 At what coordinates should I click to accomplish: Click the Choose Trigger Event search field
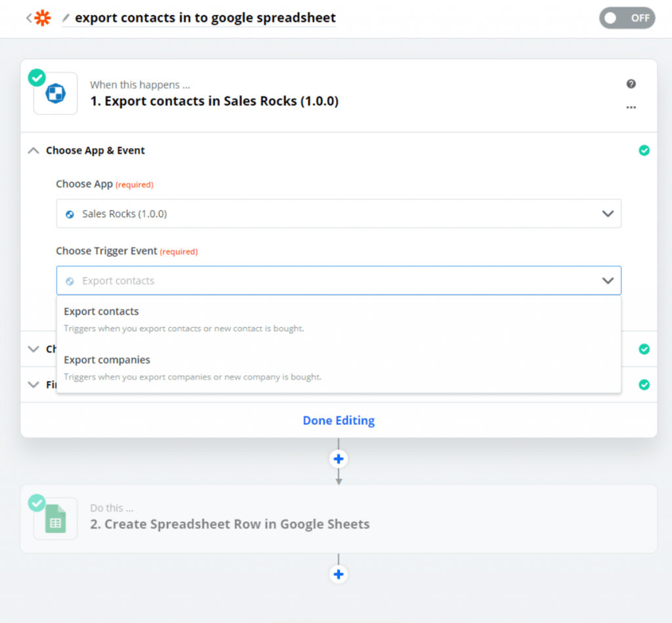[328, 281]
